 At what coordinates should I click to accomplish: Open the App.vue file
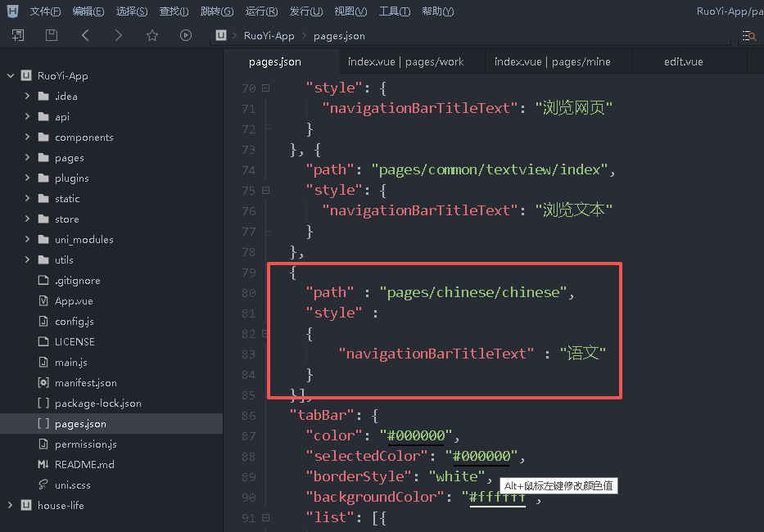[74, 301]
